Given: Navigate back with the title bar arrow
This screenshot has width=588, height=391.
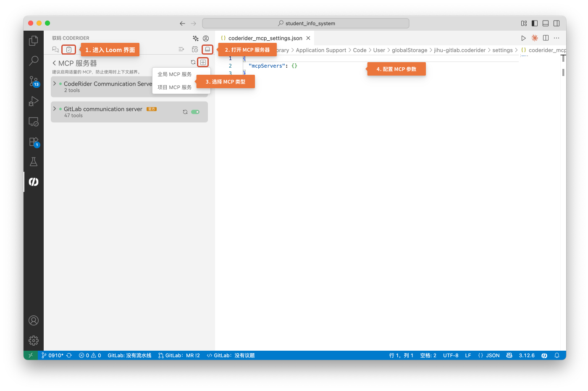Looking at the screenshot, I should (x=182, y=24).
